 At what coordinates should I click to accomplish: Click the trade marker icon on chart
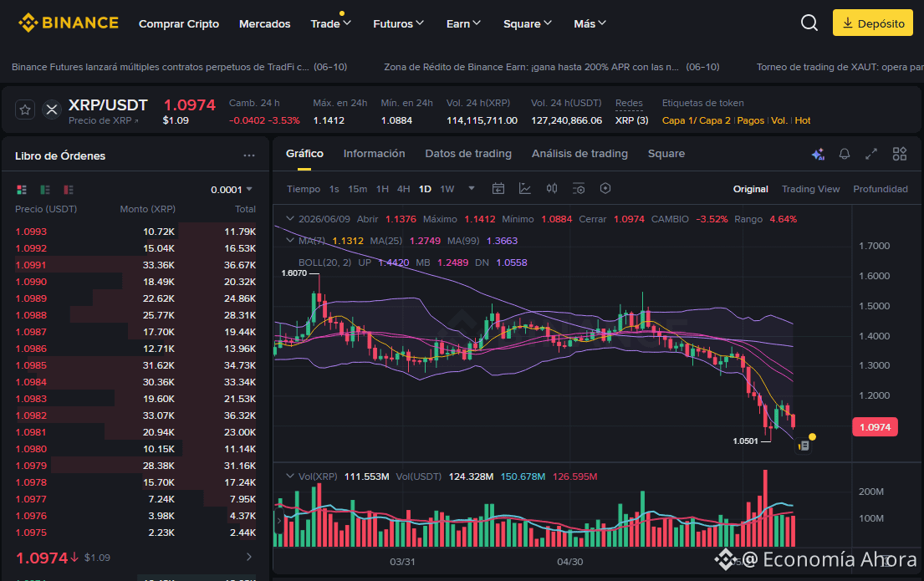click(x=804, y=446)
